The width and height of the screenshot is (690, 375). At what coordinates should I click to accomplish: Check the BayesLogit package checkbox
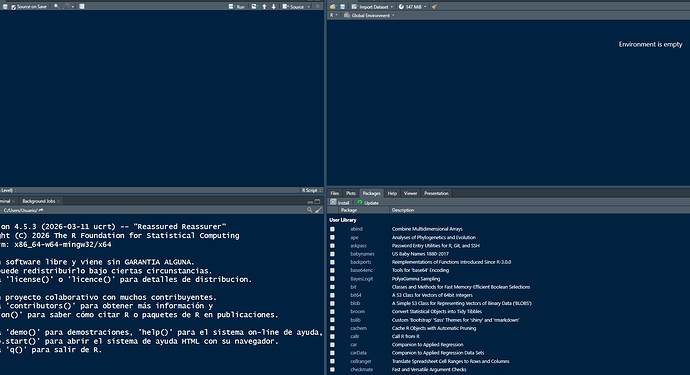[x=332, y=279]
